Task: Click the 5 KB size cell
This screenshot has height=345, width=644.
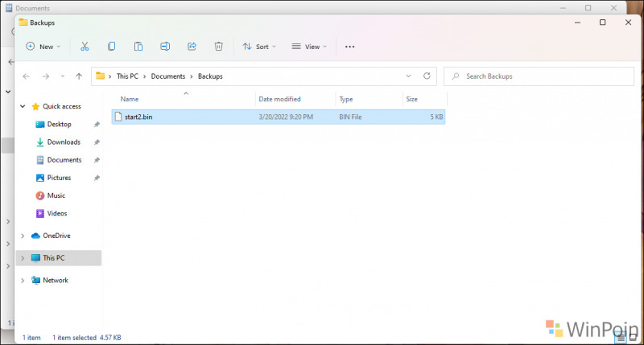Action: (436, 117)
